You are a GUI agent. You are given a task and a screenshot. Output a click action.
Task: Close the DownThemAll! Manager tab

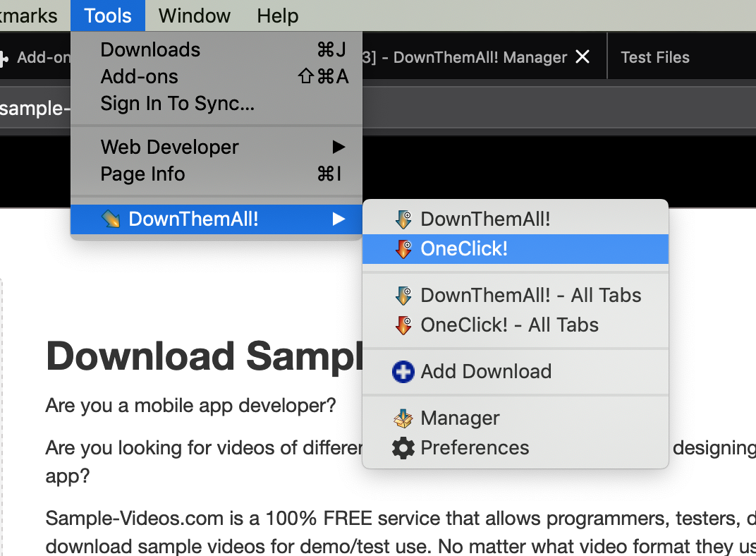(x=583, y=57)
